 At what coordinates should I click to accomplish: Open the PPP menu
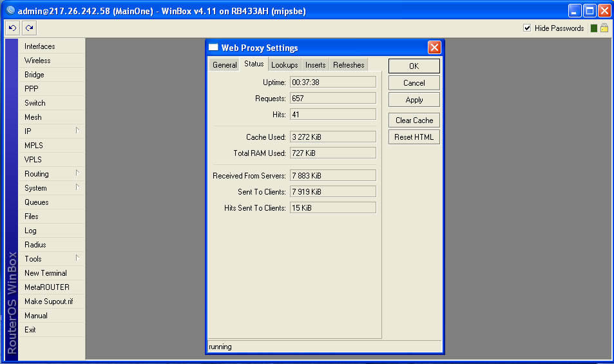pyautogui.click(x=52, y=88)
